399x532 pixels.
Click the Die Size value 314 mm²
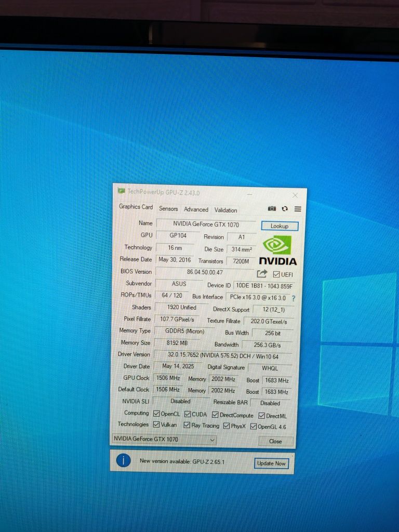(x=242, y=249)
